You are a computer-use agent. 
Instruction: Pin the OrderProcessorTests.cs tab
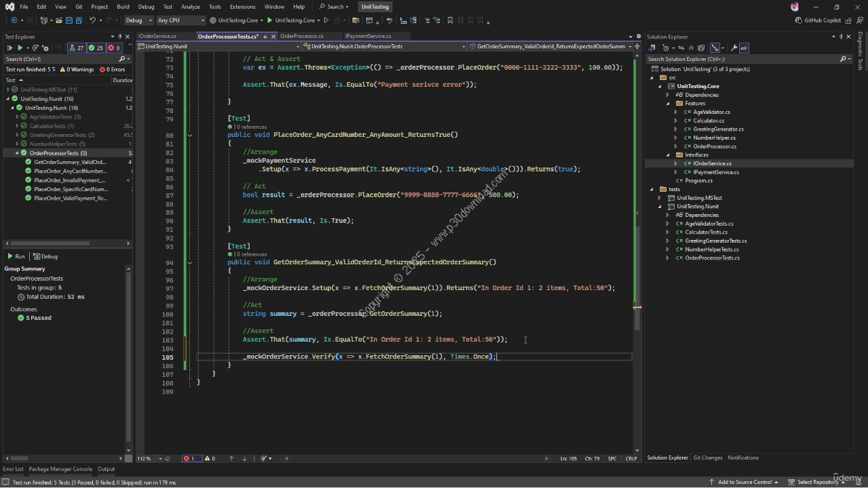[x=265, y=37]
